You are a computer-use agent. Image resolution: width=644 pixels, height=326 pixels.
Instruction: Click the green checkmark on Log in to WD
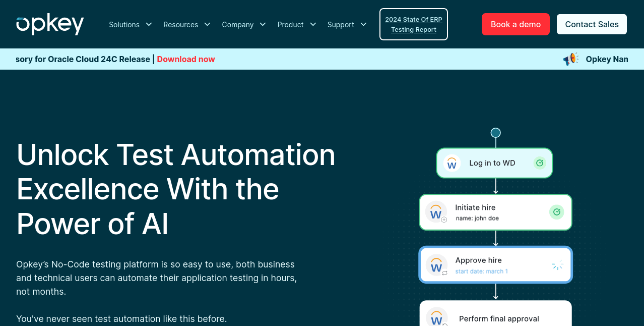click(540, 162)
